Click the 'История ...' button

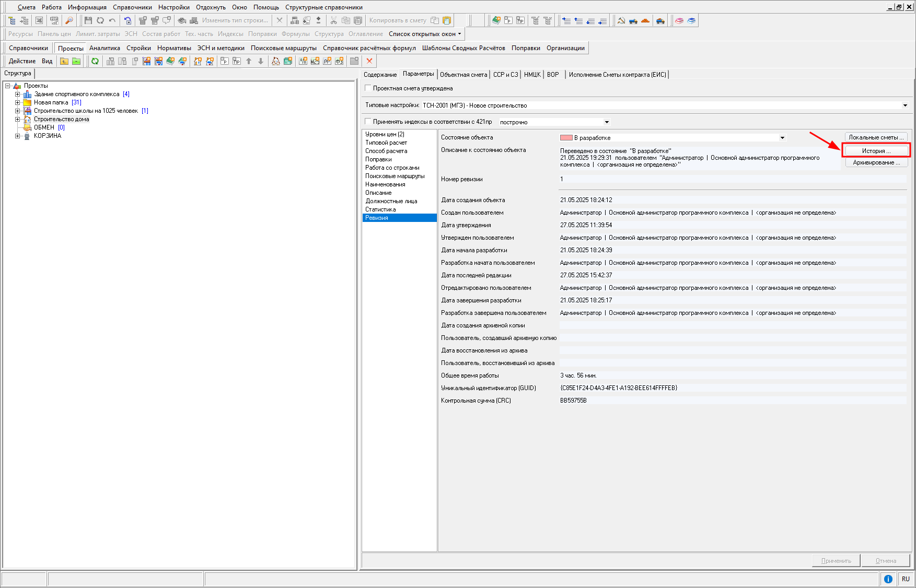click(x=876, y=151)
